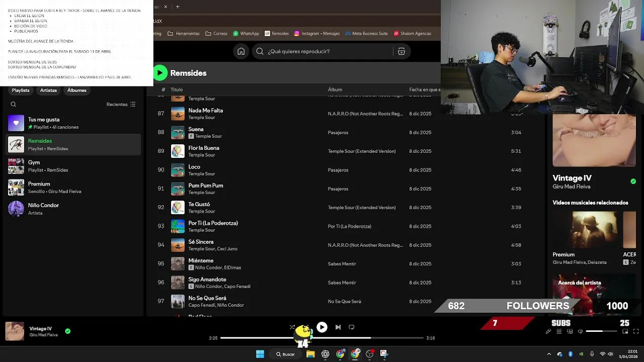This screenshot has height=362, width=644.
Task: Open the Tus me gusta playlist
Action: [73, 123]
